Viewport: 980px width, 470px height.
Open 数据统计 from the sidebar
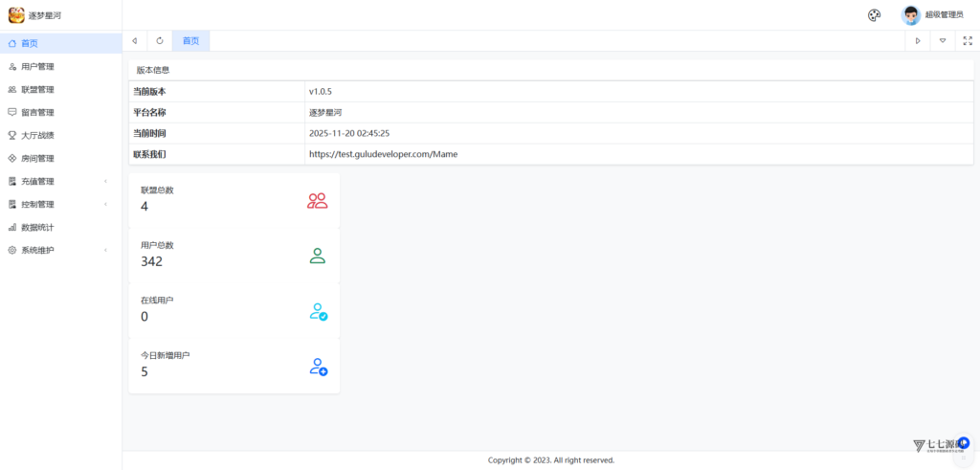point(38,227)
